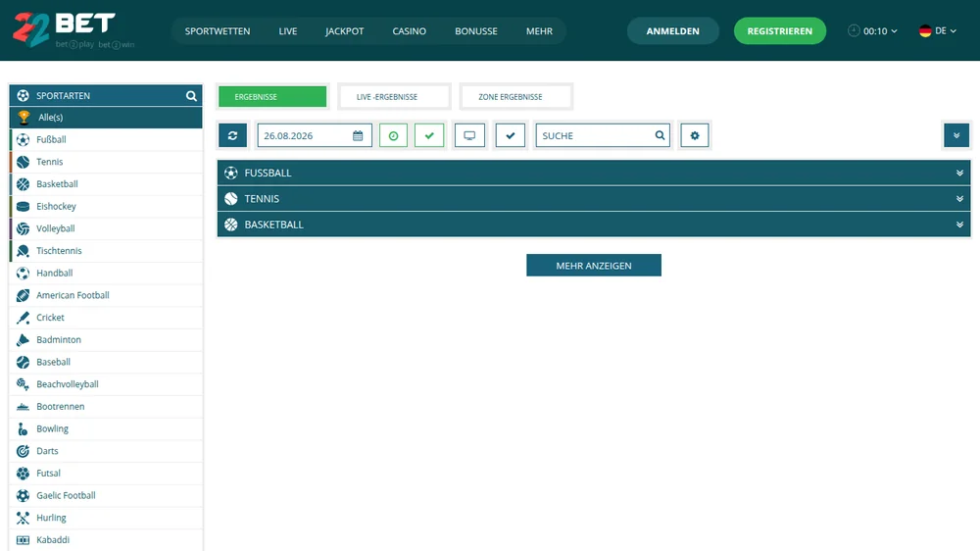Select Eishockey text in sidebar
980x551 pixels.
coord(56,207)
